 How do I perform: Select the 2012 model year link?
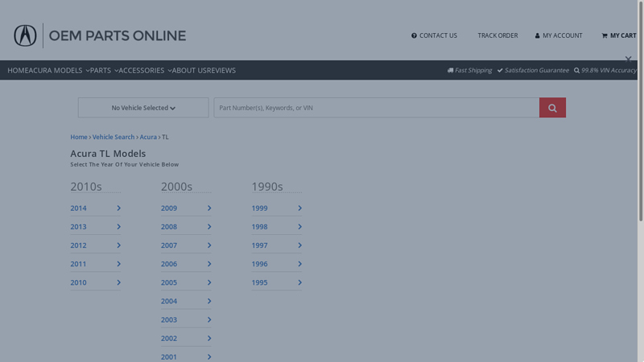point(78,245)
